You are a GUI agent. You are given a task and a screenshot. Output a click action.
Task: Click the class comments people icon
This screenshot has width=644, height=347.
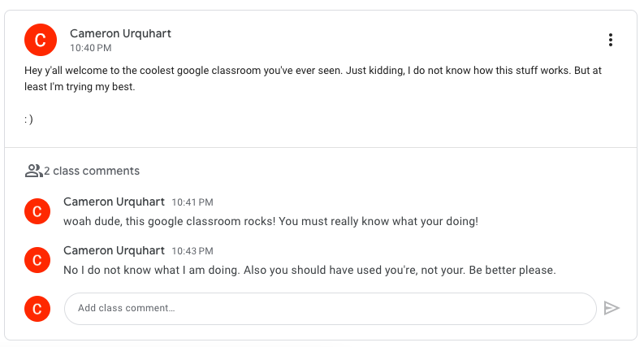[33, 171]
